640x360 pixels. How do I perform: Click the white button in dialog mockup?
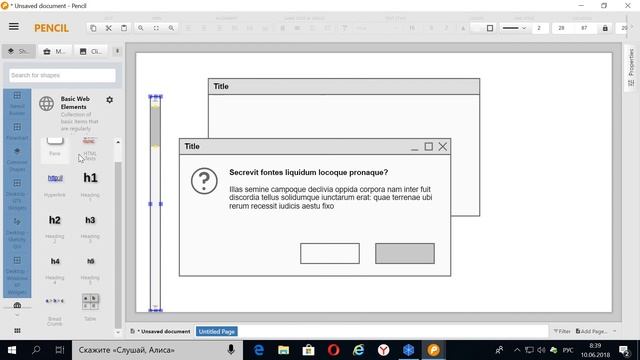pyautogui.click(x=330, y=253)
